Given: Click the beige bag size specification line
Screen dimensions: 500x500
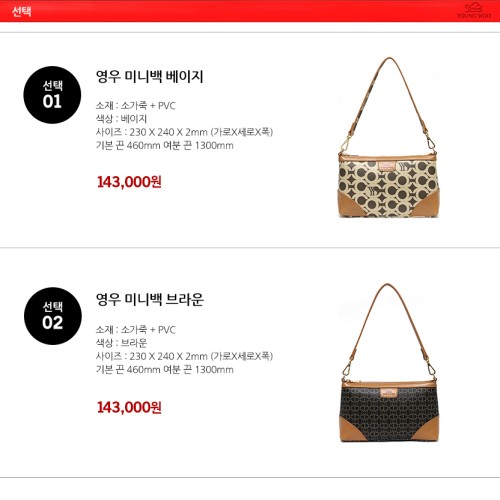Looking at the screenshot, I should click(x=184, y=132).
